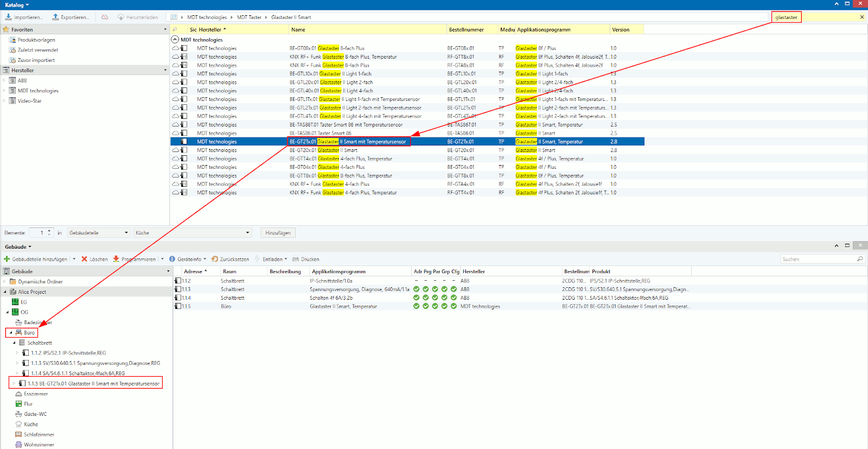Click Drucken printer icon
This screenshot has width=868, height=449.
296,259
